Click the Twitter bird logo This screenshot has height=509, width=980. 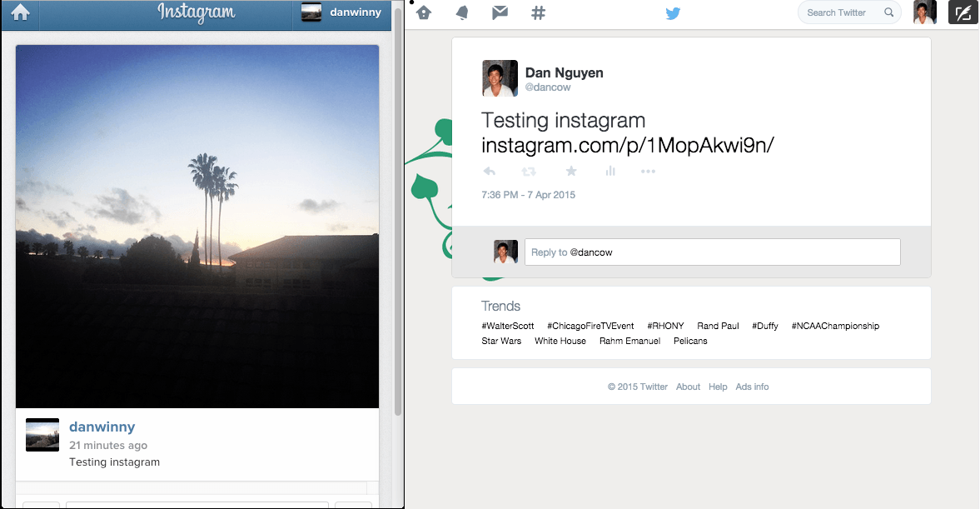click(x=673, y=13)
